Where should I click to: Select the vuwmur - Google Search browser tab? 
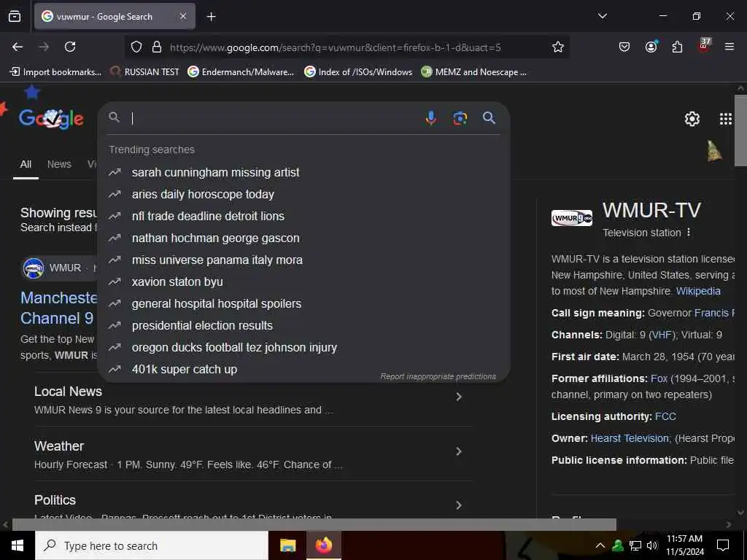tap(115, 17)
